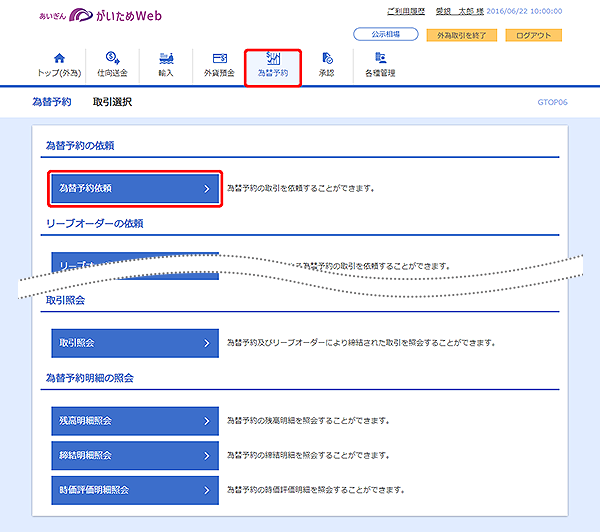Click the 為替予約依頼 button
This screenshot has width=600, height=532.
pyautogui.click(x=135, y=188)
